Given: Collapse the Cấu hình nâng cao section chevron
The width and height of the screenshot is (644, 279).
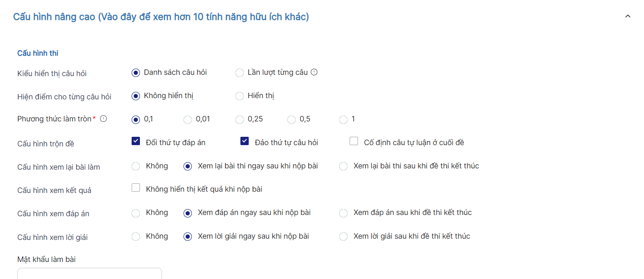Looking at the screenshot, I should (628, 17).
